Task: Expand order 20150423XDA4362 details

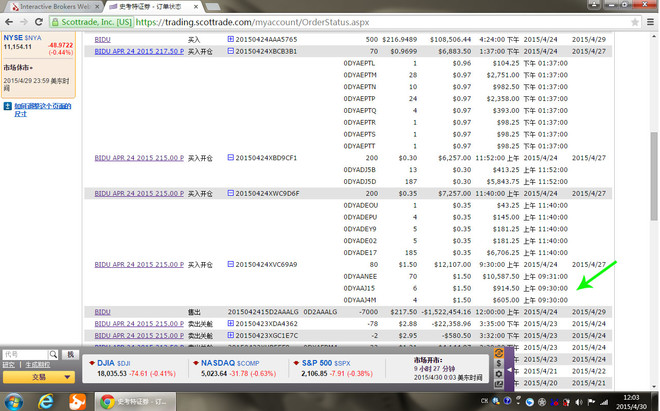Action: [231, 323]
